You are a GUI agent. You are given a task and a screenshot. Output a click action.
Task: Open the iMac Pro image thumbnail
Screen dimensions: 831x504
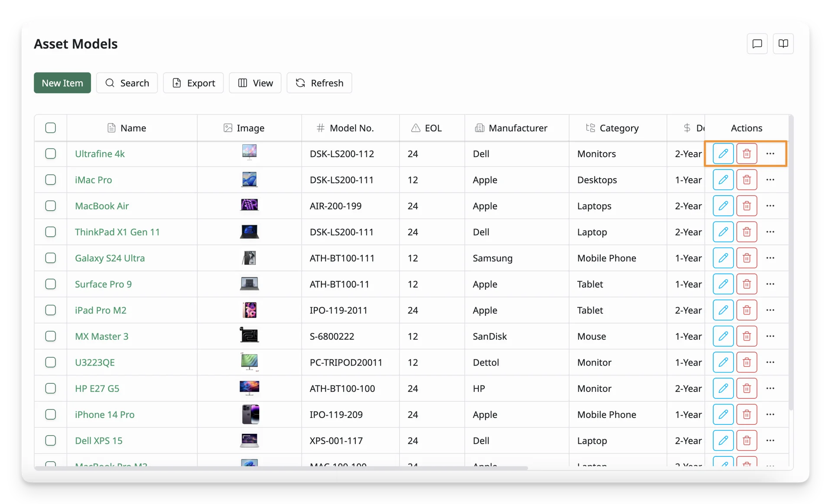click(x=249, y=179)
